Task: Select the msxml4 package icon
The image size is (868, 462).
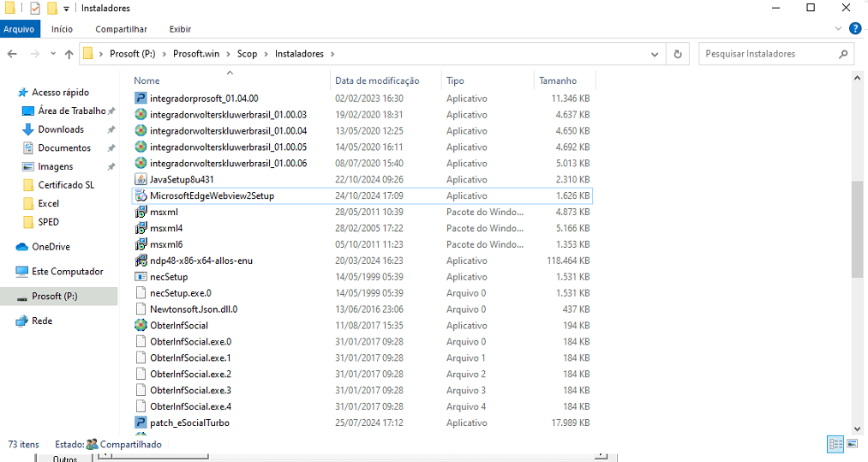Action: [141, 228]
